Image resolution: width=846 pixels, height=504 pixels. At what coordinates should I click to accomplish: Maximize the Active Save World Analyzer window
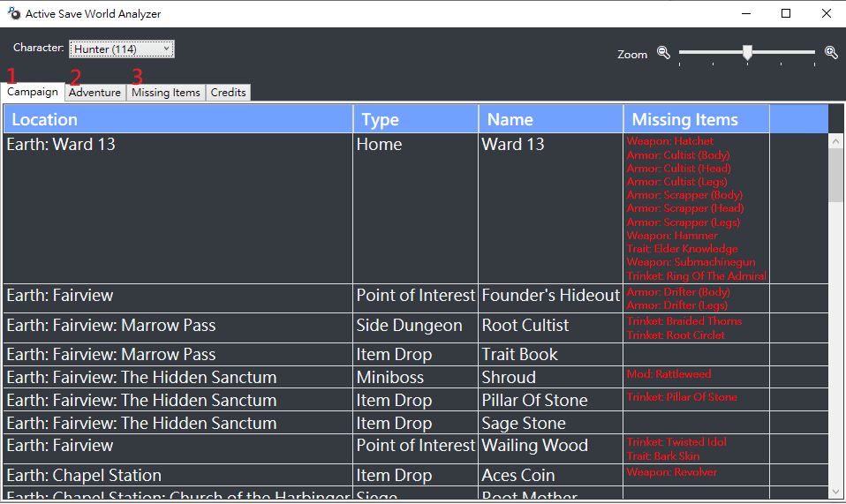click(x=786, y=13)
